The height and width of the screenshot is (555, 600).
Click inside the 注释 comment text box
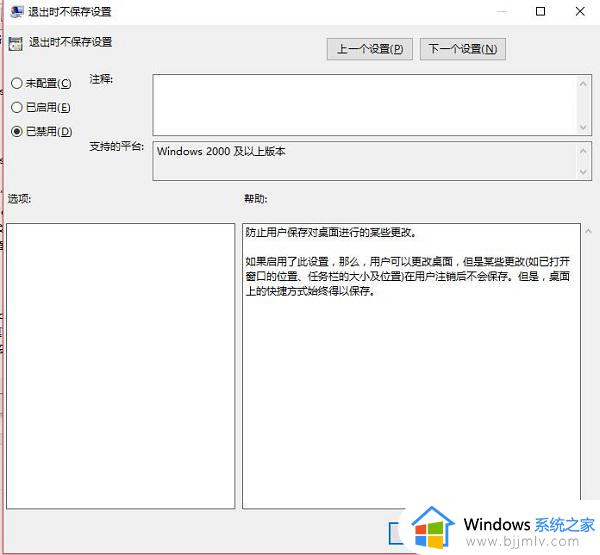click(365, 105)
